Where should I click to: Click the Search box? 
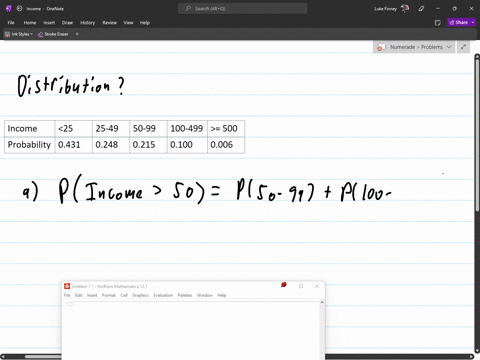pos(243,9)
